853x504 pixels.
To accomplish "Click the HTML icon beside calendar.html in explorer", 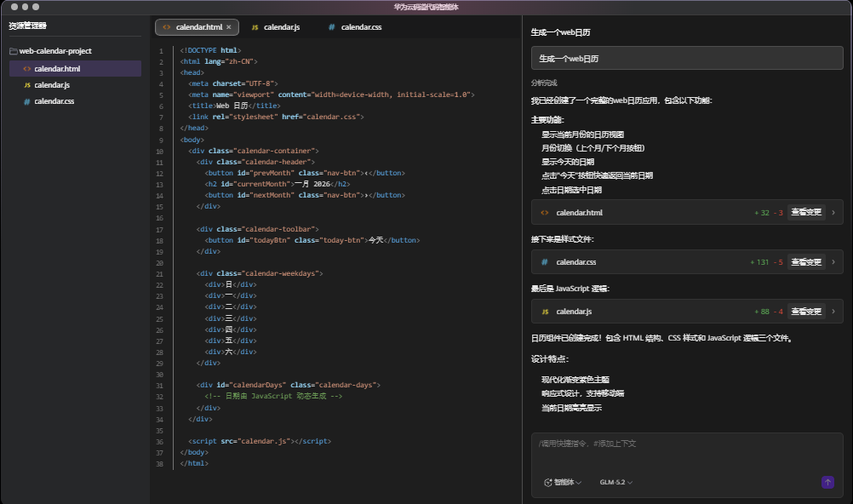I will [x=26, y=69].
